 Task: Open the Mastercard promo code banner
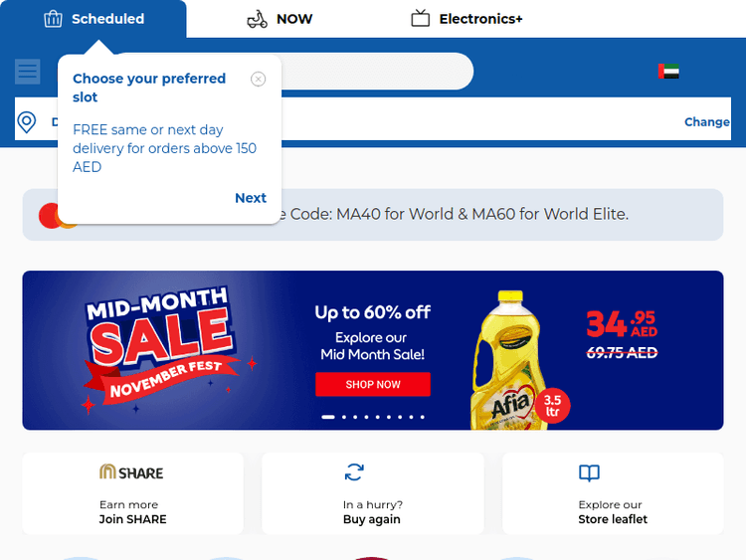pyautogui.click(x=398, y=215)
